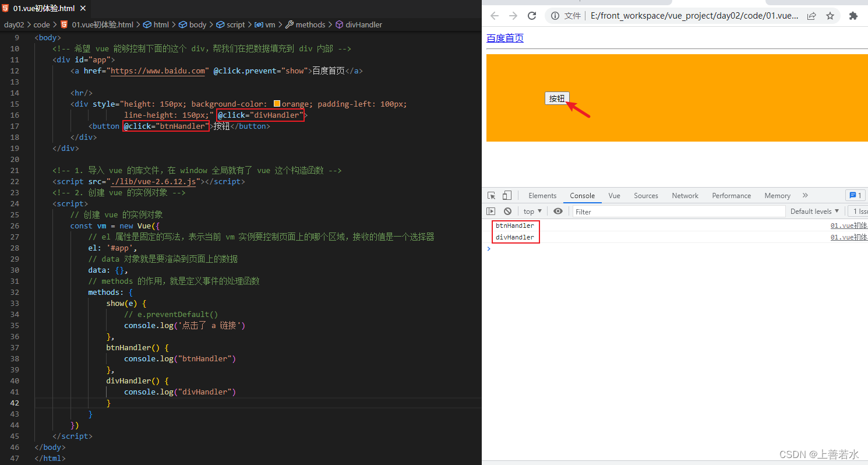Open source link for btnHandler log

pos(849,226)
